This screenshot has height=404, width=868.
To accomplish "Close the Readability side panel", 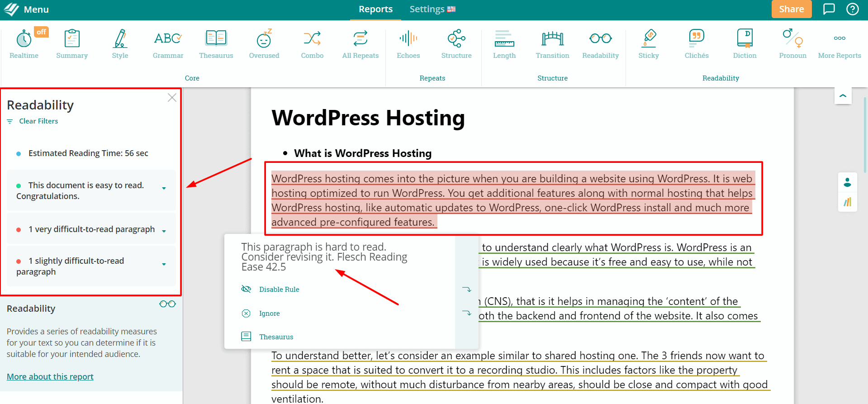I will [x=172, y=98].
